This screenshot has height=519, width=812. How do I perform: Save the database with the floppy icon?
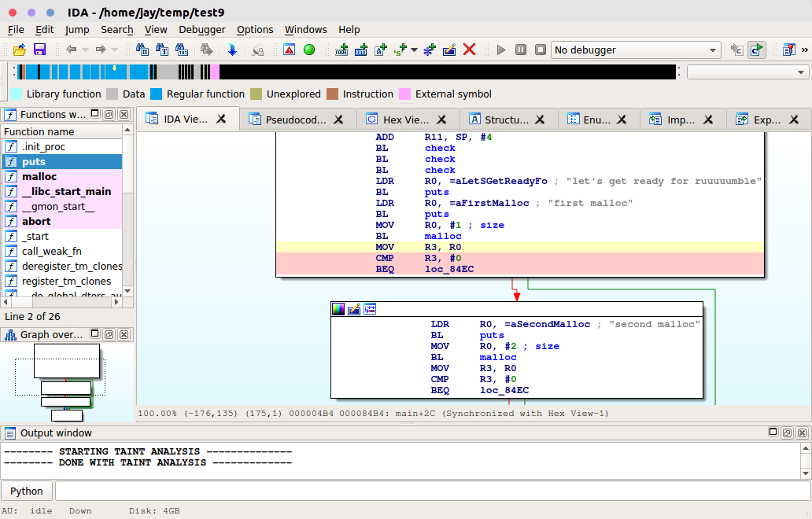pyautogui.click(x=39, y=50)
